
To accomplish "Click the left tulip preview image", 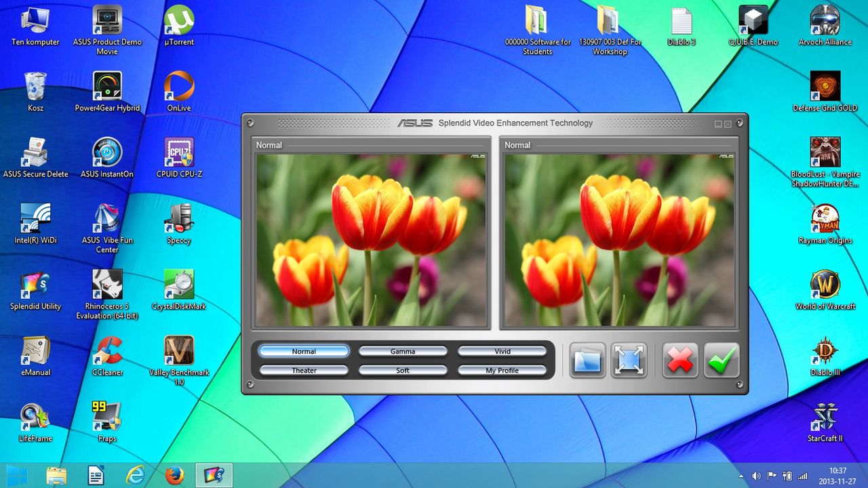I will (x=371, y=240).
